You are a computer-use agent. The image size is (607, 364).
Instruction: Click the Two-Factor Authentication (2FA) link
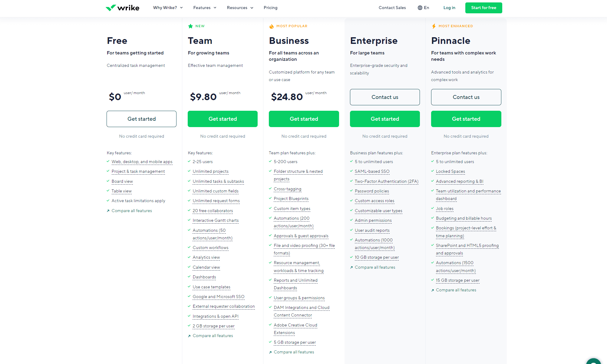(x=386, y=181)
